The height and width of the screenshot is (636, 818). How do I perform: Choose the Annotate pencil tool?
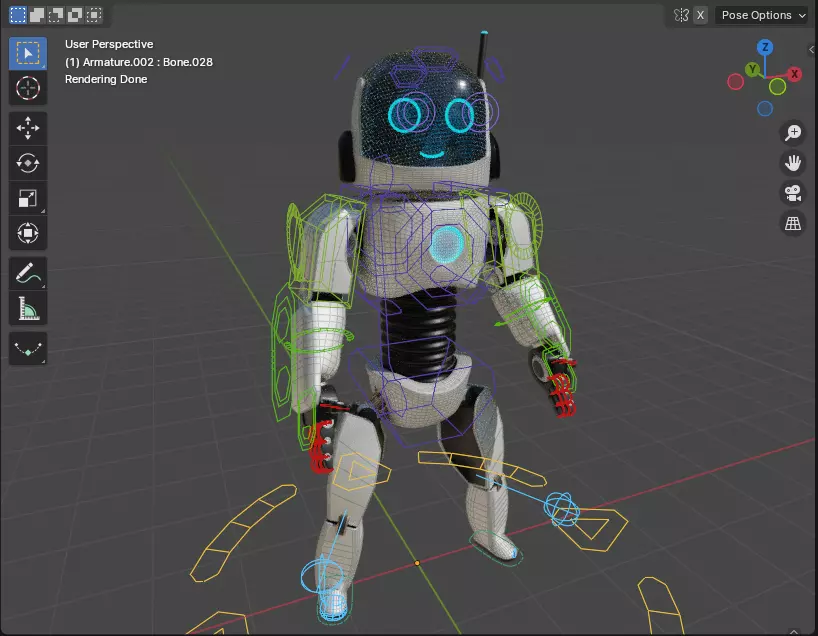click(28, 273)
